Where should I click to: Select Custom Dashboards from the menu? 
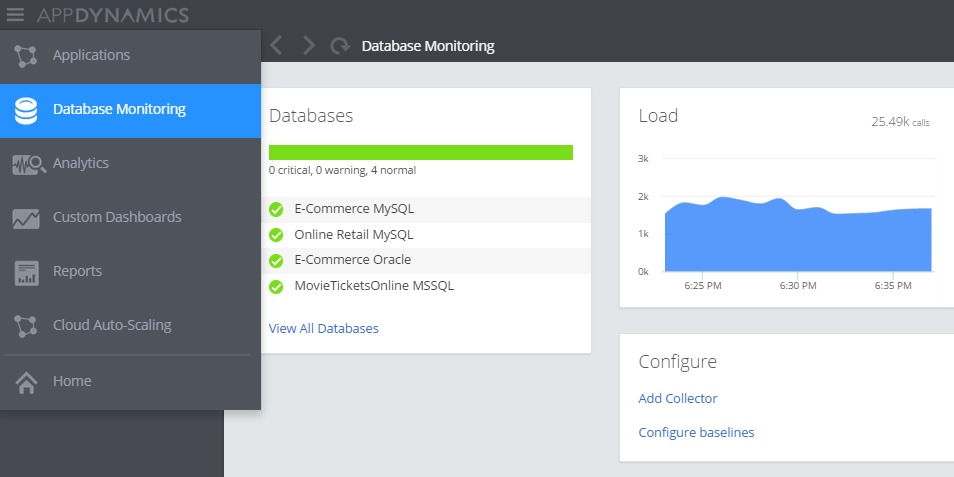click(x=117, y=217)
